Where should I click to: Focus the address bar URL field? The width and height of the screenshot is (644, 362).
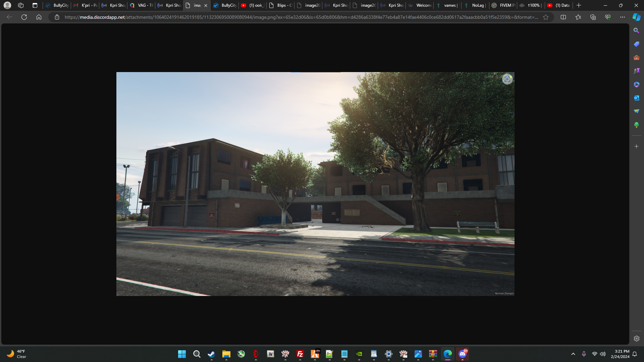point(301,17)
